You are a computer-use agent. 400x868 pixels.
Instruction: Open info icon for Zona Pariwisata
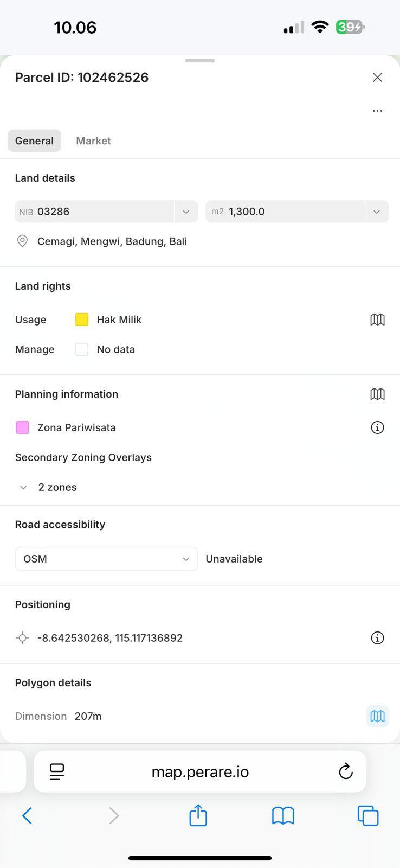377,427
